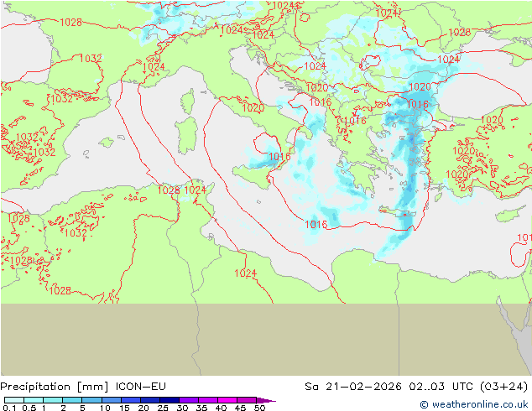Click the 'Sa 21-02-2026' date text
This screenshot has height=411, width=532.
(353, 386)
